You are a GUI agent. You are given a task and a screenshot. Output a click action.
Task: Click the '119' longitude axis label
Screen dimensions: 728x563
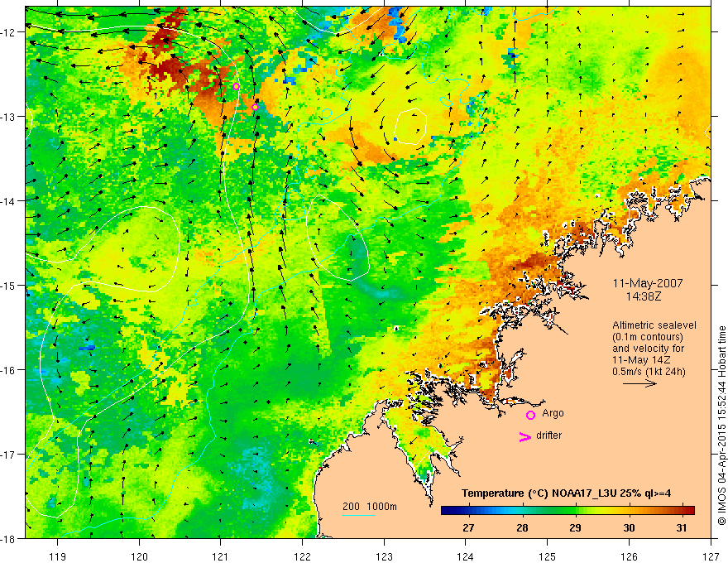pyautogui.click(x=58, y=556)
